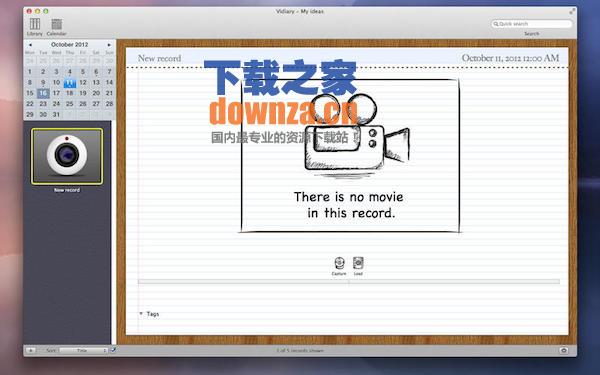
Task: Click the fullscreen arrows at window corner
Action: [572, 11]
